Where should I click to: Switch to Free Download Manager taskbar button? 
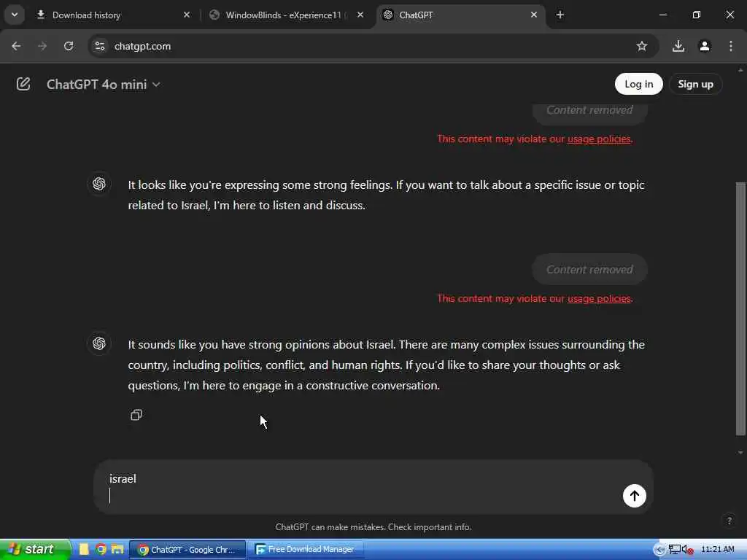(306, 550)
